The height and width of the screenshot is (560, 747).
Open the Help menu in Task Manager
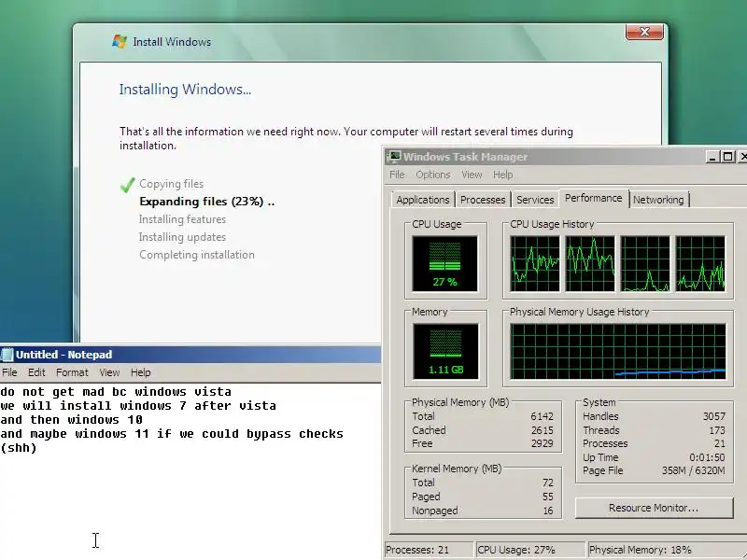[502, 175]
